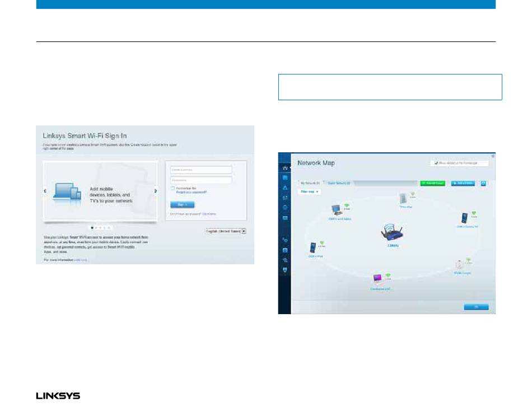532x411 pixels.
Task: Click the name label under the pink laptop
Action: (381, 289)
